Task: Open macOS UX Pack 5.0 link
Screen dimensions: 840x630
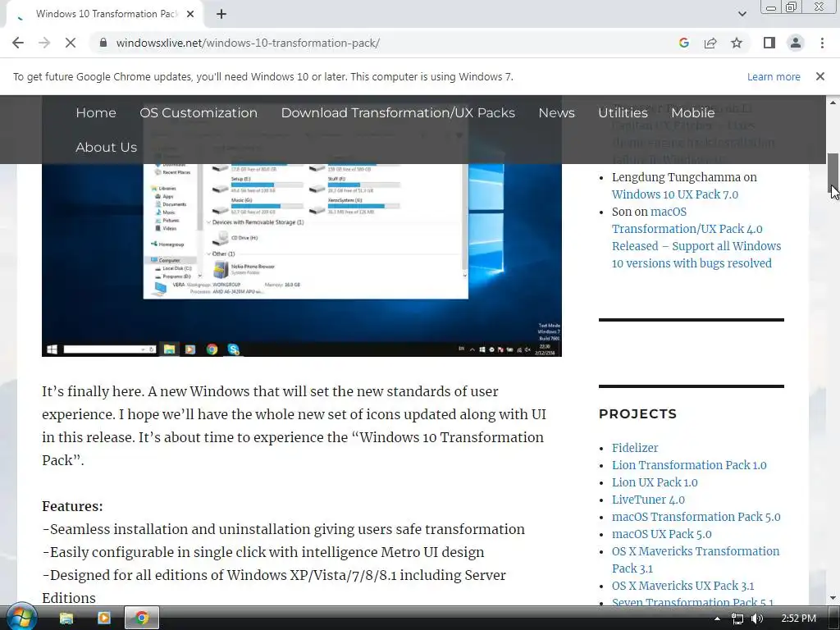Action: click(662, 533)
